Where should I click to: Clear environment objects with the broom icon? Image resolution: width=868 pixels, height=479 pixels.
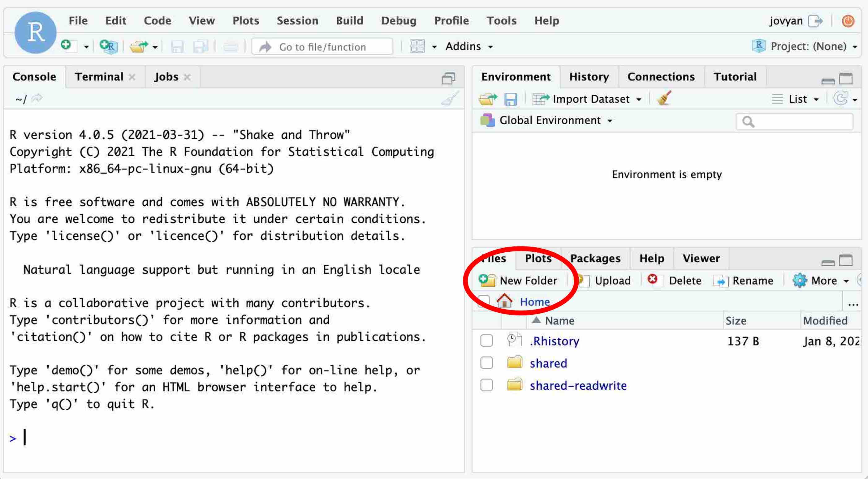point(664,98)
